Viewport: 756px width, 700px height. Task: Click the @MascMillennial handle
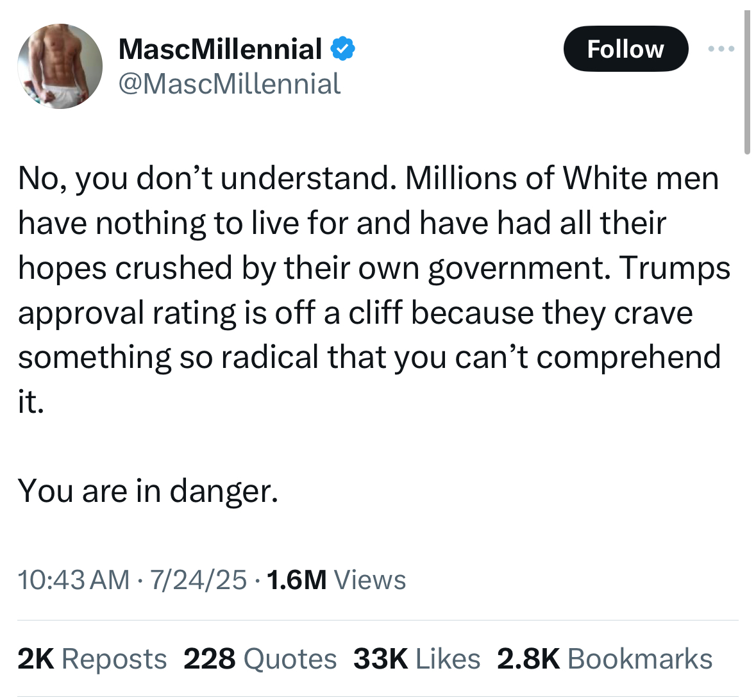click(x=230, y=84)
